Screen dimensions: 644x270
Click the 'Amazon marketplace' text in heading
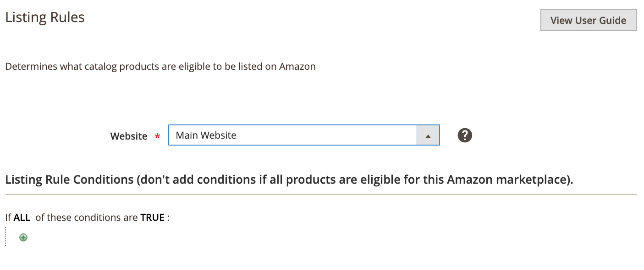[509, 180]
